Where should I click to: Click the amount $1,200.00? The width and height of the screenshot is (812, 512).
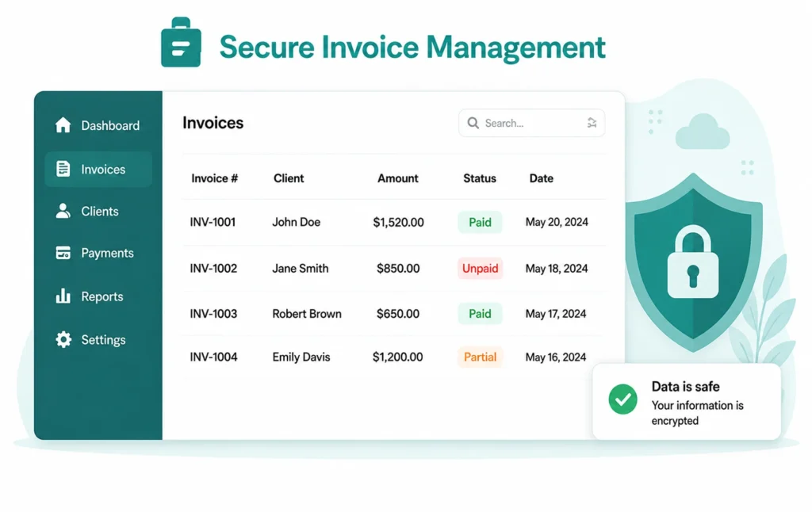(398, 357)
